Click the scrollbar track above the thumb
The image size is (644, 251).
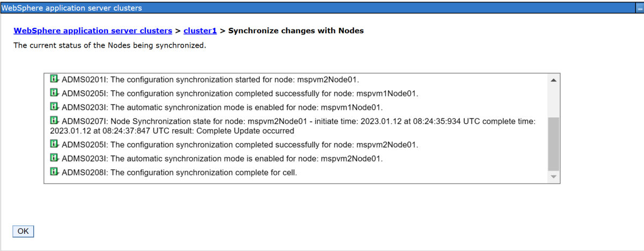click(x=553, y=101)
